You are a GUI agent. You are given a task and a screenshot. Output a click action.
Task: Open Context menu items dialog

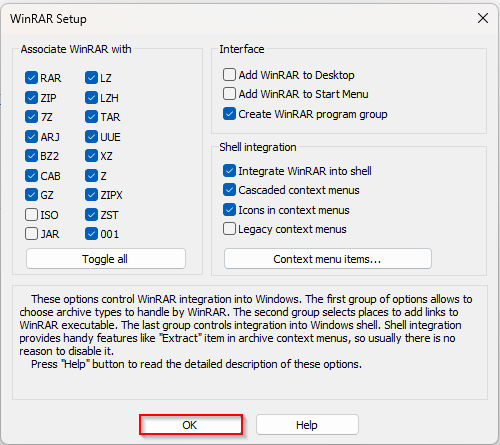tap(328, 259)
